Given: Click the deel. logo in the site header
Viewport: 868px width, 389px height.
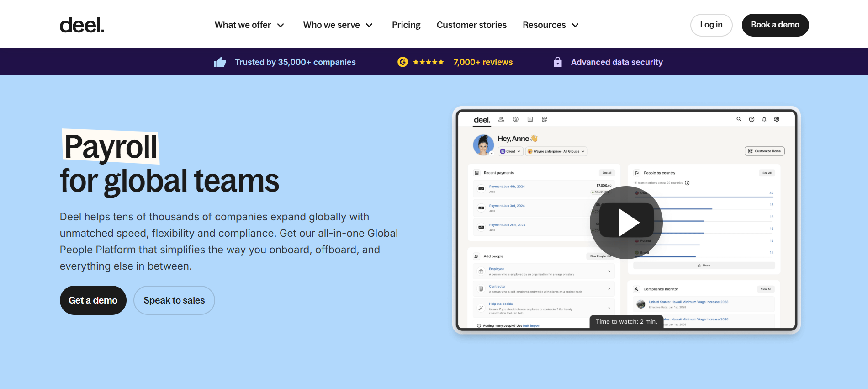Looking at the screenshot, I should coord(82,25).
